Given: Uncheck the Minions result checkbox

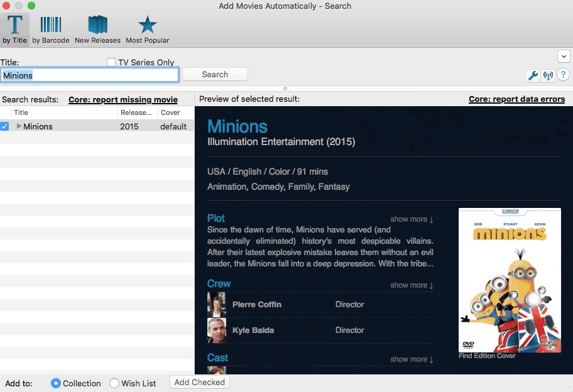Looking at the screenshot, I should (x=4, y=126).
